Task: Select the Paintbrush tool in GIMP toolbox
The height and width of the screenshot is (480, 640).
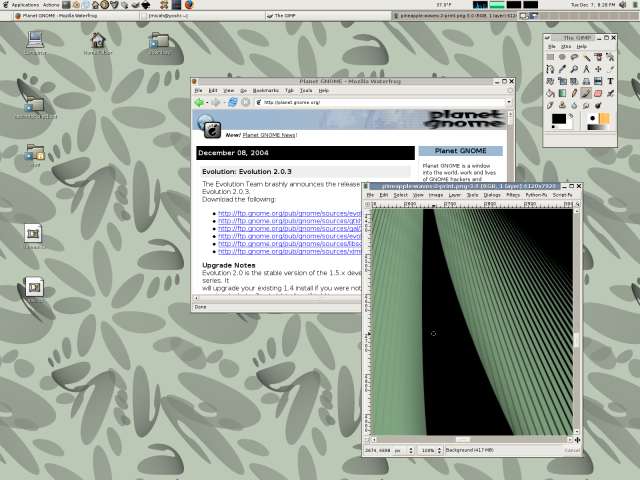Action: 586,93
